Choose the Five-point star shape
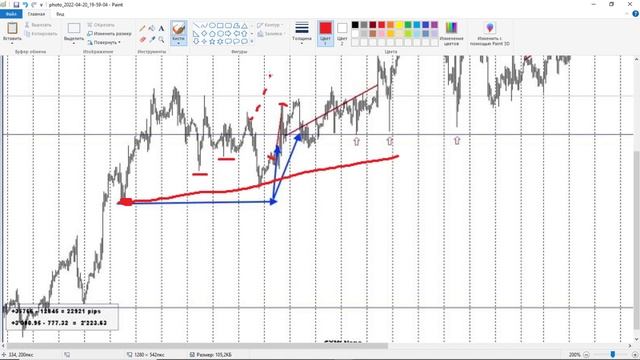The height and width of the screenshot is (360, 640). (x=212, y=41)
